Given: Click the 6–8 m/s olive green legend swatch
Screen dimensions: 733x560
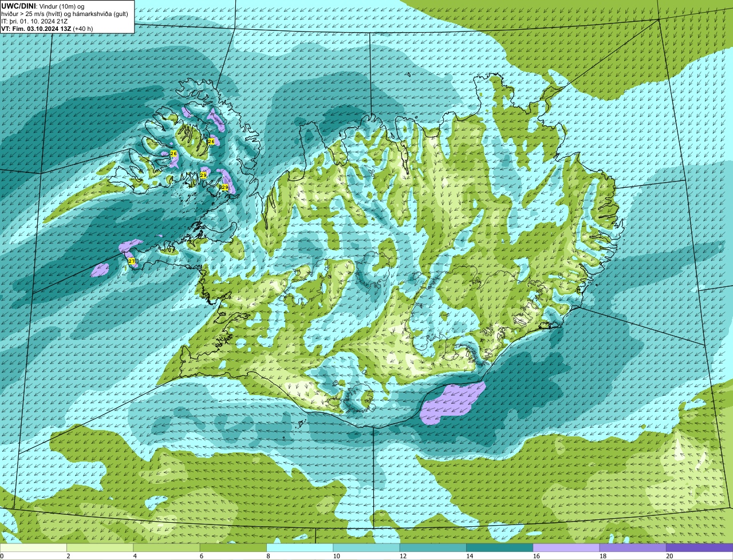Looking at the screenshot, I should (233, 548).
